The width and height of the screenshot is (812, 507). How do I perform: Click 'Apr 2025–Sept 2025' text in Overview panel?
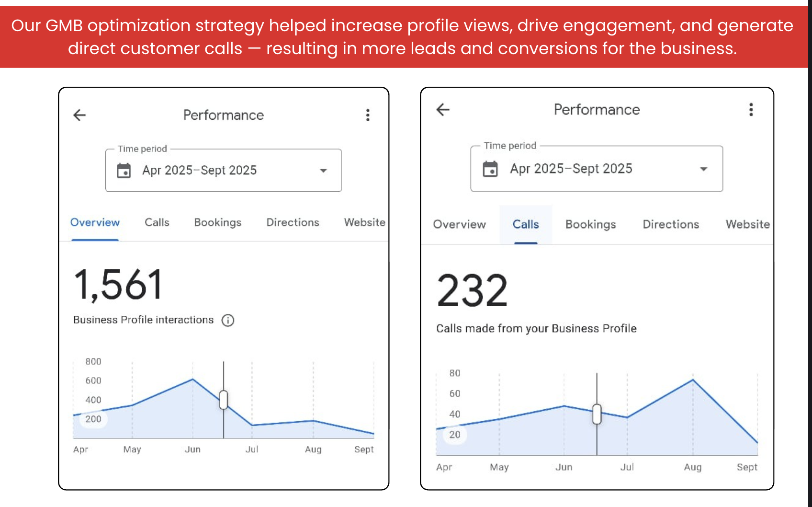[x=200, y=171]
